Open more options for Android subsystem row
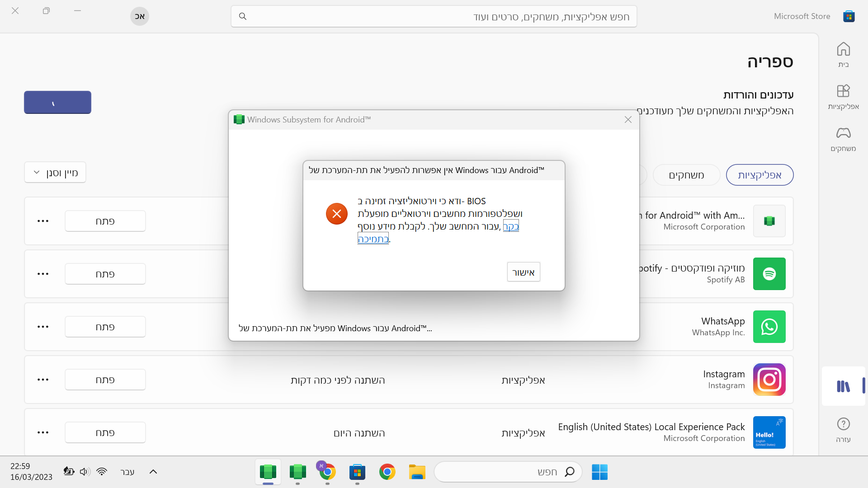 click(43, 221)
